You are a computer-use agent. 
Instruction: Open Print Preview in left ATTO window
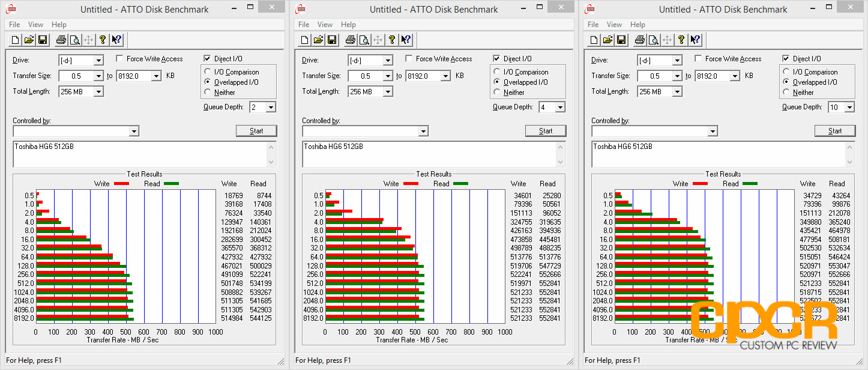pyautogui.click(x=74, y=40)
